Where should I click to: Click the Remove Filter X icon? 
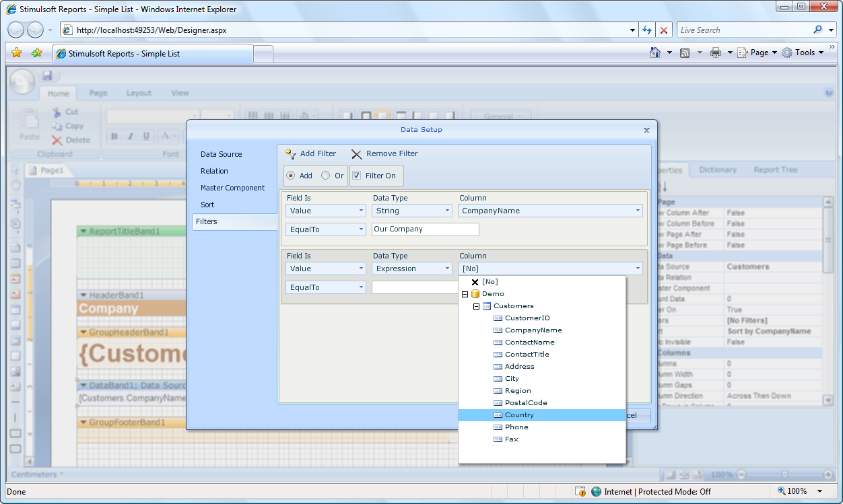tap(357, 154)
